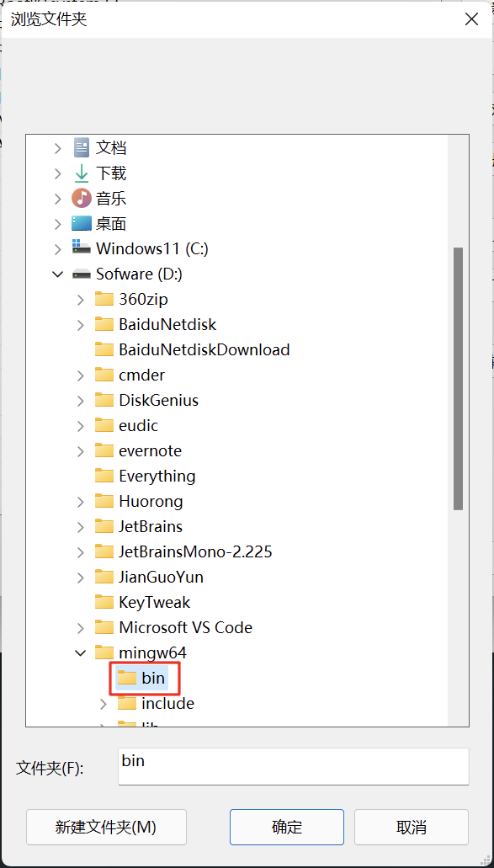Expand the Windows11 (C:) drive node
Screen dimensions: 494x868
[58, 248]
